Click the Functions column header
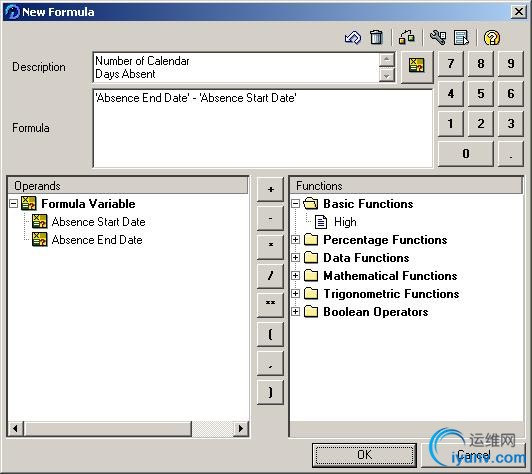The height and width of the screenshot is (474, 532). click(x=406, y=186)
